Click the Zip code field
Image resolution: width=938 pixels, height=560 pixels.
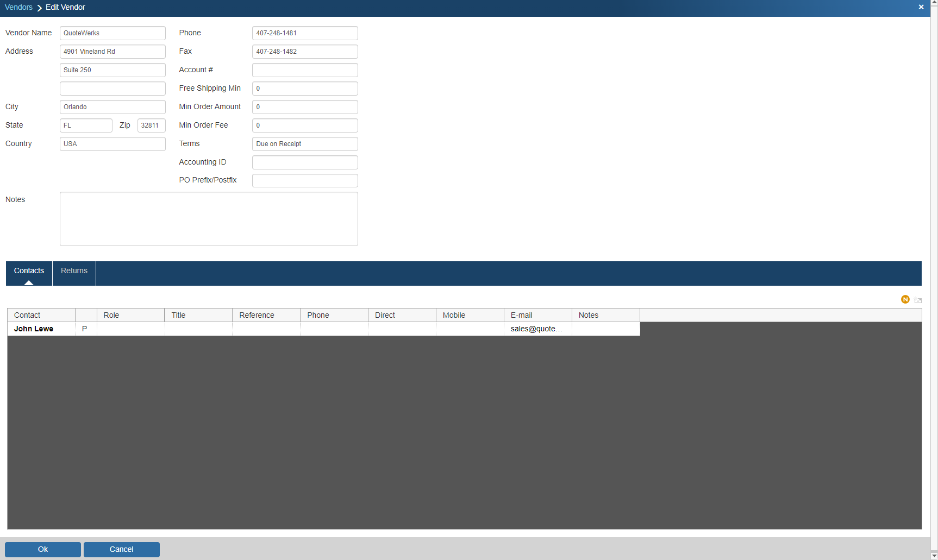[x=151, y=125]
